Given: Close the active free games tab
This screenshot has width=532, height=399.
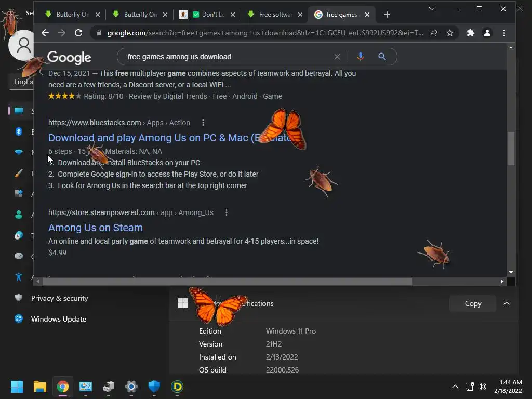Looking at the screenshot, I should point(367,15).
